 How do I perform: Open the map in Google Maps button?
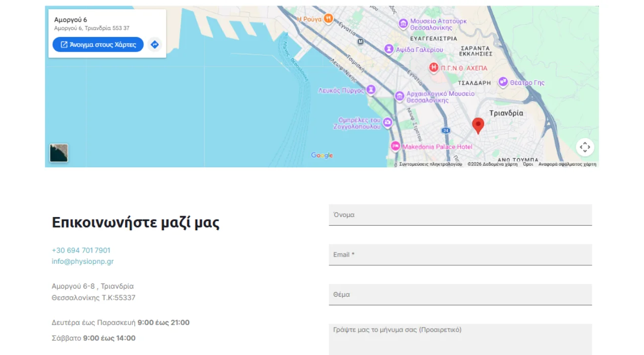98,45
